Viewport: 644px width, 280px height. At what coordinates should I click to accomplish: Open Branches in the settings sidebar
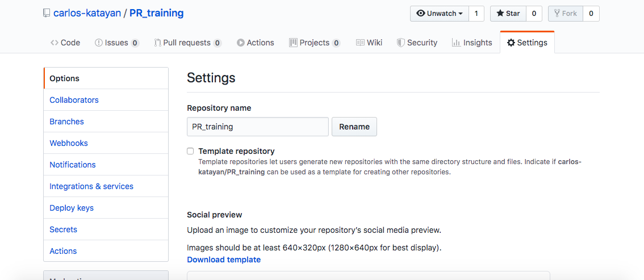106,122
